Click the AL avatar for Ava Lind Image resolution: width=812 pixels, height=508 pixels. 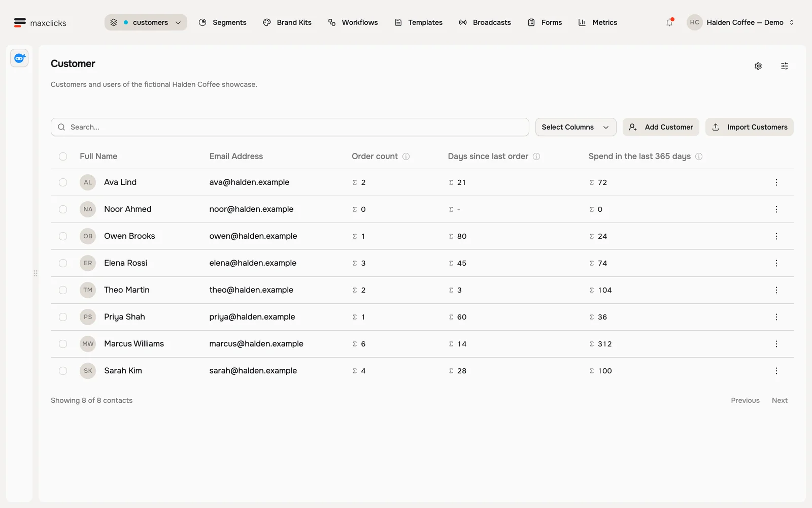88,182
